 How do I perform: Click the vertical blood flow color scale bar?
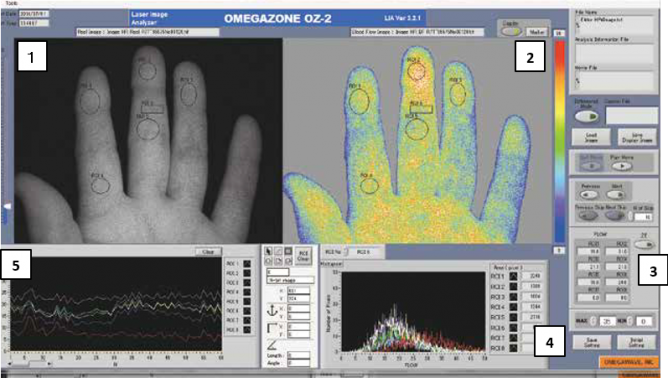tap(559, 141)
